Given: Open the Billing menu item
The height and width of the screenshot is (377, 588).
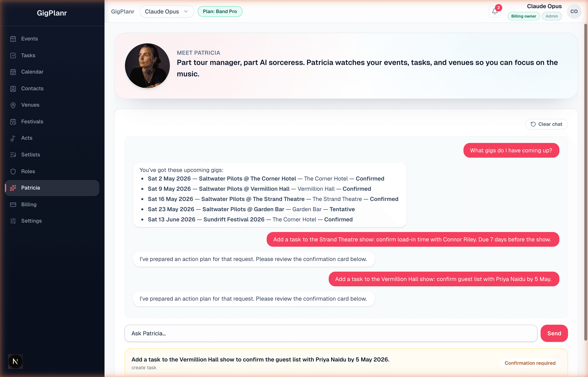Looking at the screenshot, I should (52, 204).
